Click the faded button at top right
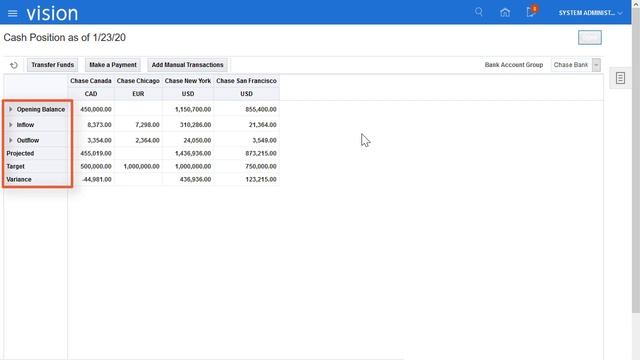Screen dimensions: 640x360 590,38
